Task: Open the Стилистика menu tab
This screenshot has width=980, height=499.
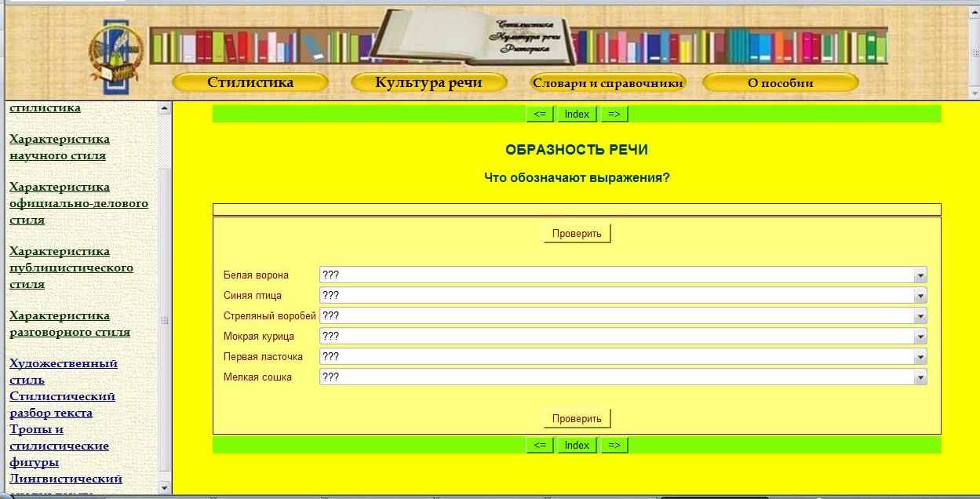Action: 250,82
